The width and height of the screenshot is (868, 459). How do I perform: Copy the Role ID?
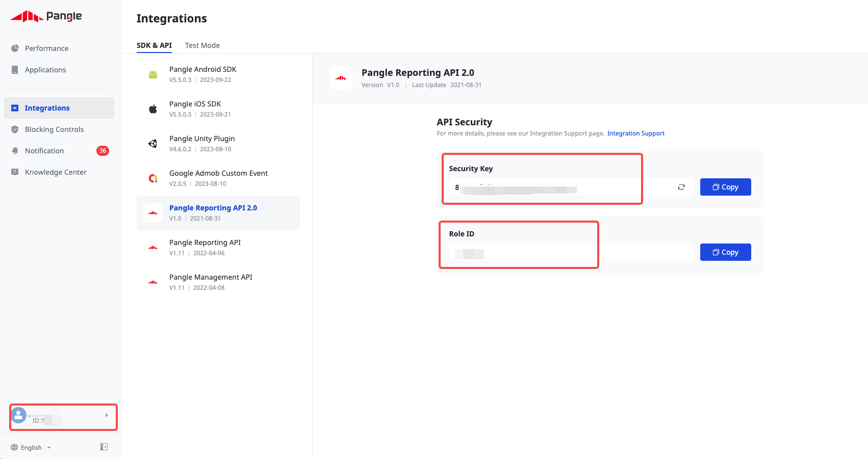point(725,252)
